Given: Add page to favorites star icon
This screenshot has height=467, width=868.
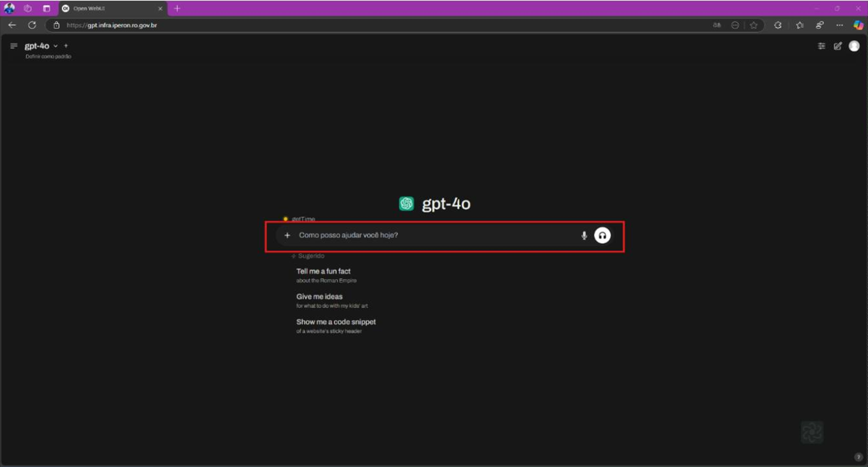Looking at the screenshot, I should tap(753, 25).
